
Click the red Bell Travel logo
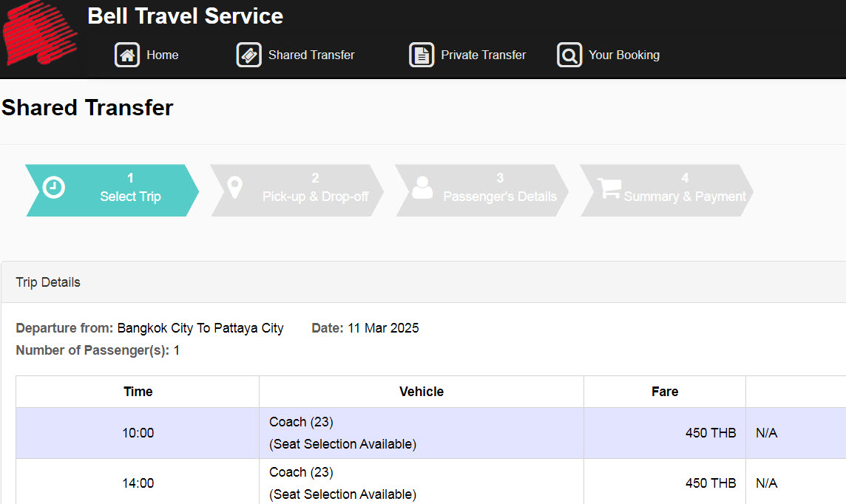[38, 35]
